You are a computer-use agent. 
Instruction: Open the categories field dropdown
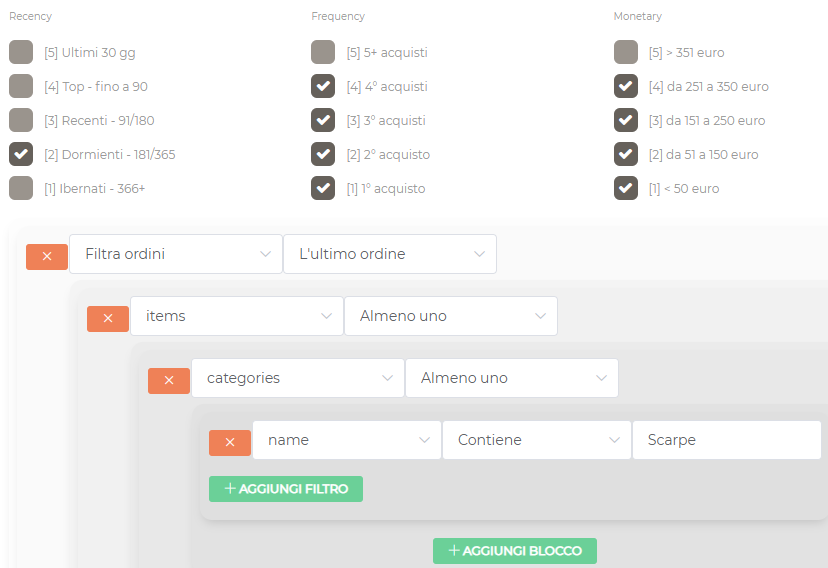(298, 378)
